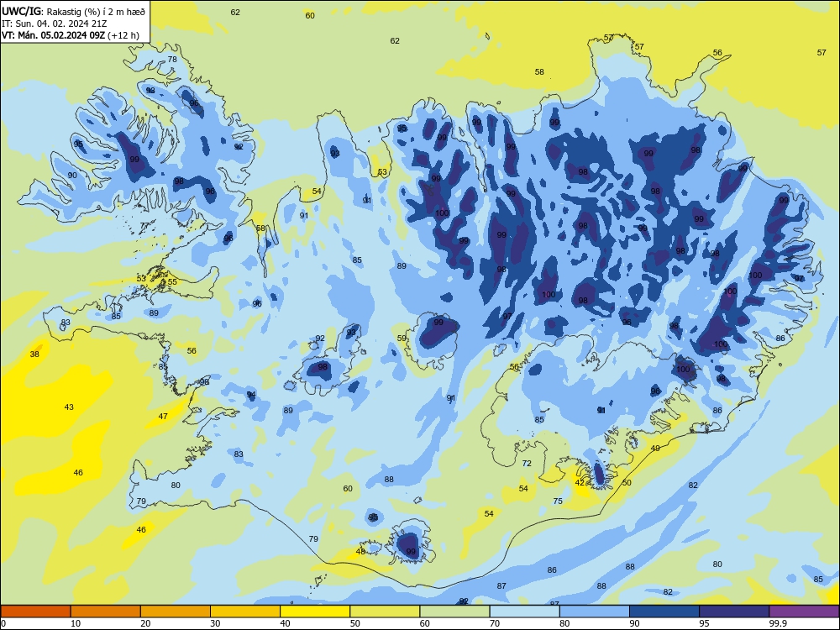Click the map value '75' in the south

point(558,501)
